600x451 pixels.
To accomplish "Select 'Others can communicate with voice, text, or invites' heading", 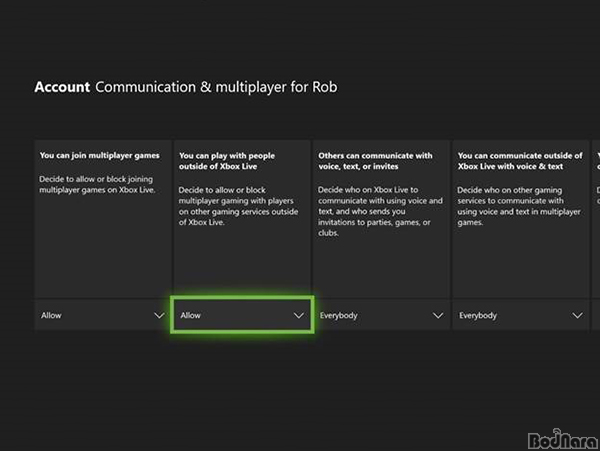I will [x=375, y=161].
